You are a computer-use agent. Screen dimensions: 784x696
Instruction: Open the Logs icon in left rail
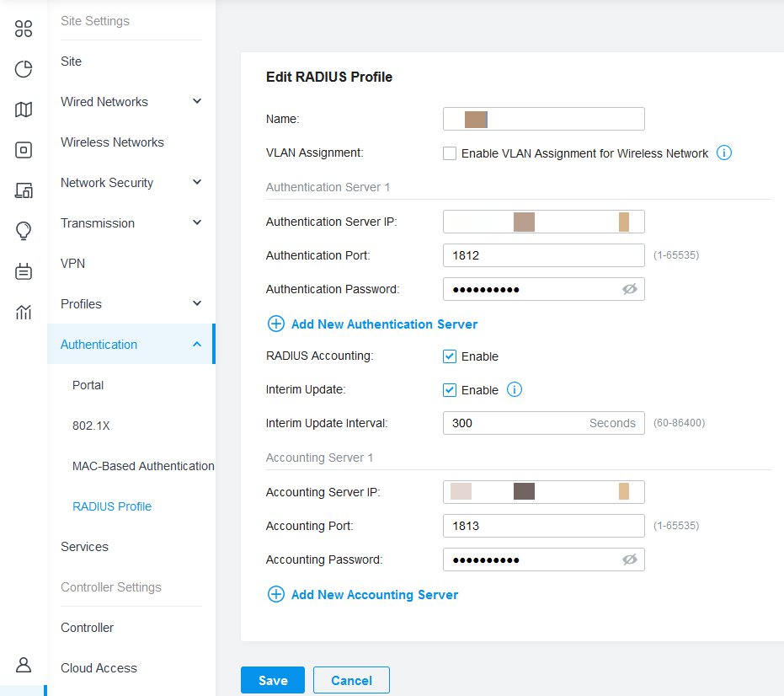(24, 271)
